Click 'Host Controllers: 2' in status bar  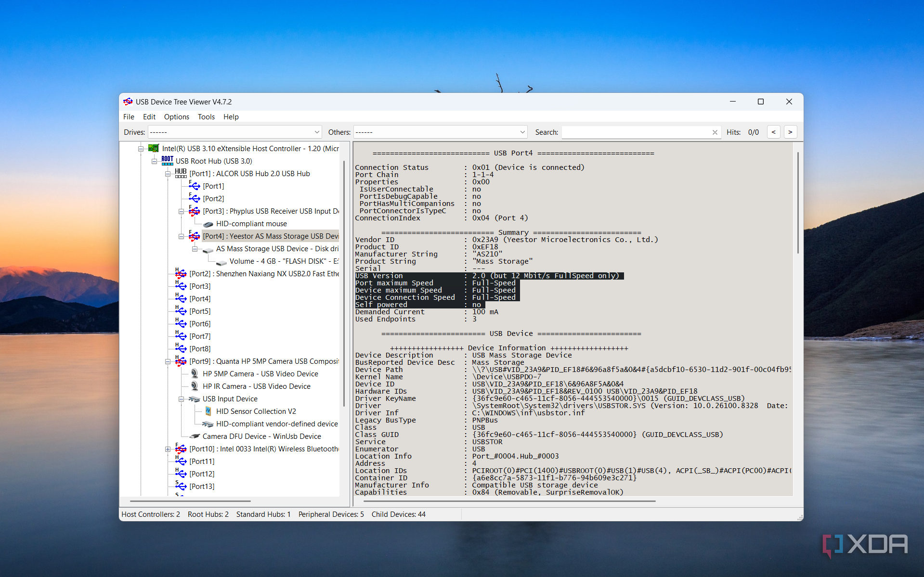click(x=151, y=514)
